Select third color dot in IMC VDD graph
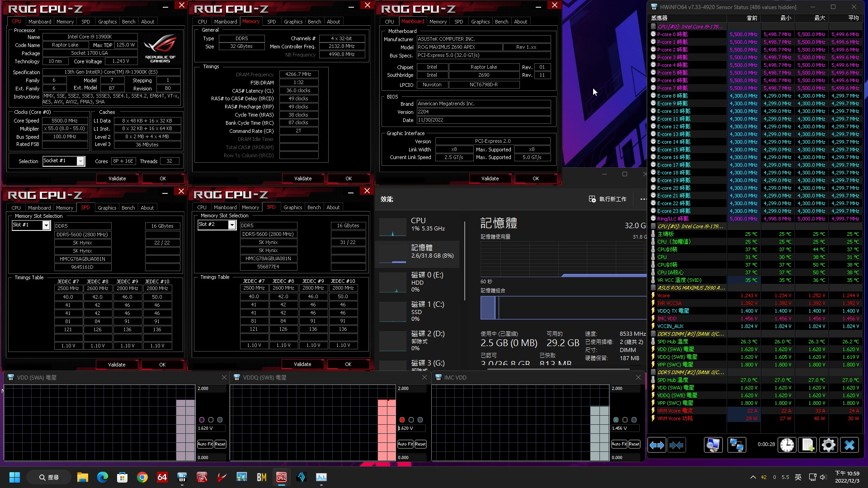 click(x=634, y=420)
